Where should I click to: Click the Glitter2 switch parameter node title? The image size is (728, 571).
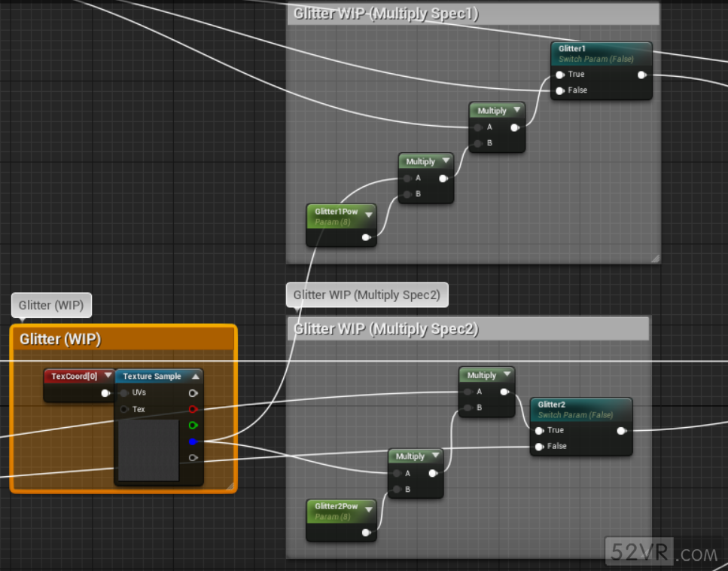pos(552,405)
